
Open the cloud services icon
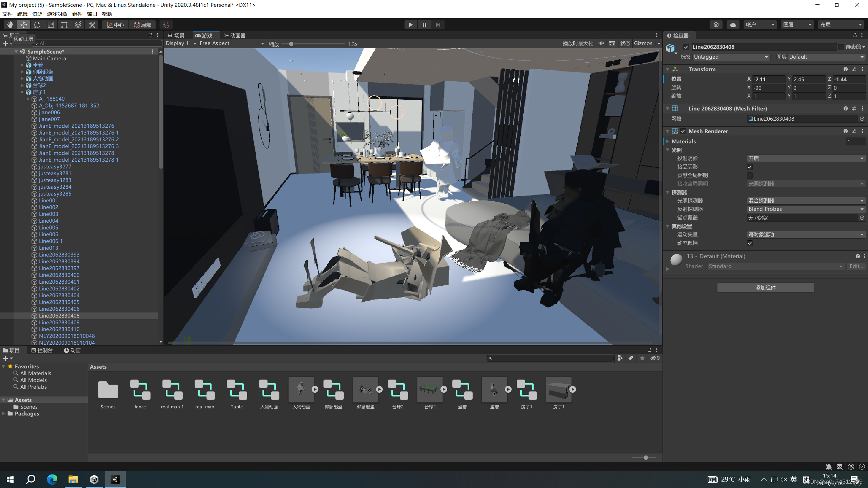733,25
